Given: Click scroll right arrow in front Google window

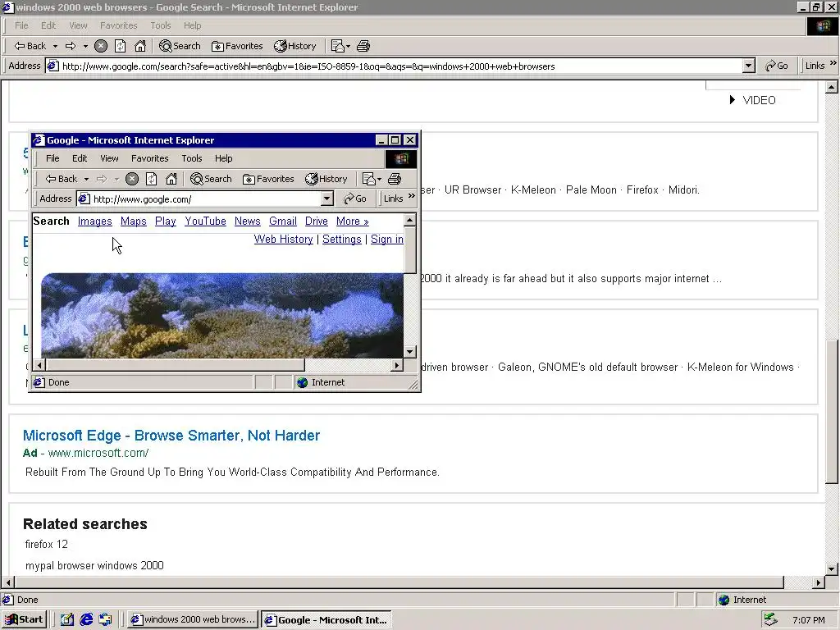Looking at the screenshot, I should pyautogui.click(x=397, y=365).
